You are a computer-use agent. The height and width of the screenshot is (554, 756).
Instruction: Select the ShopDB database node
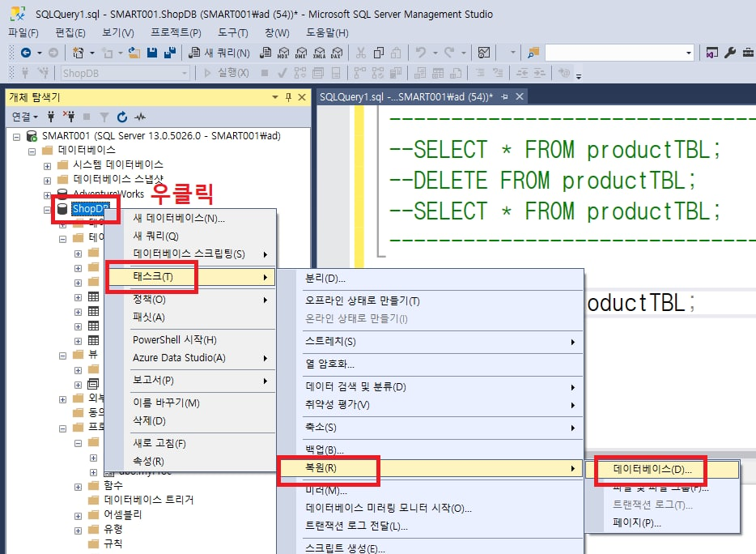coord(90,208)
